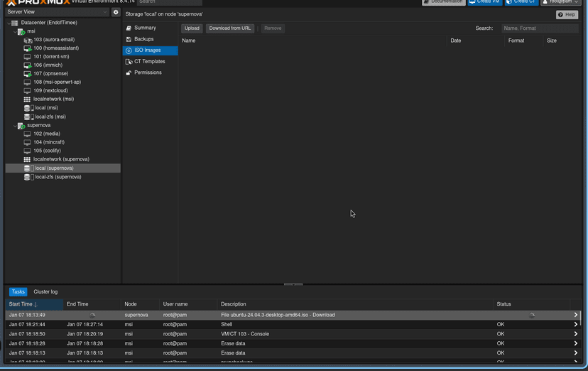Click the localnetwork (msi) grid icon

click(28, 100)
